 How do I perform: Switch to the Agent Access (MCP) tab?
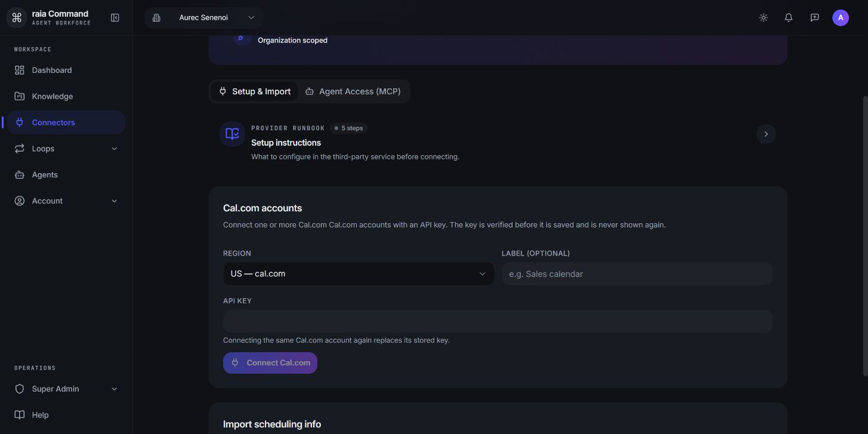353,91
